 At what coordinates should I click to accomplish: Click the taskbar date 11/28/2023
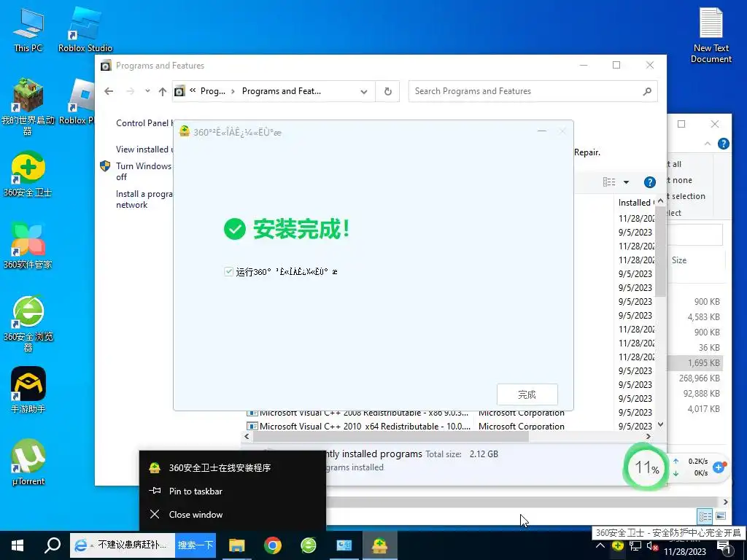coord(684,552)
